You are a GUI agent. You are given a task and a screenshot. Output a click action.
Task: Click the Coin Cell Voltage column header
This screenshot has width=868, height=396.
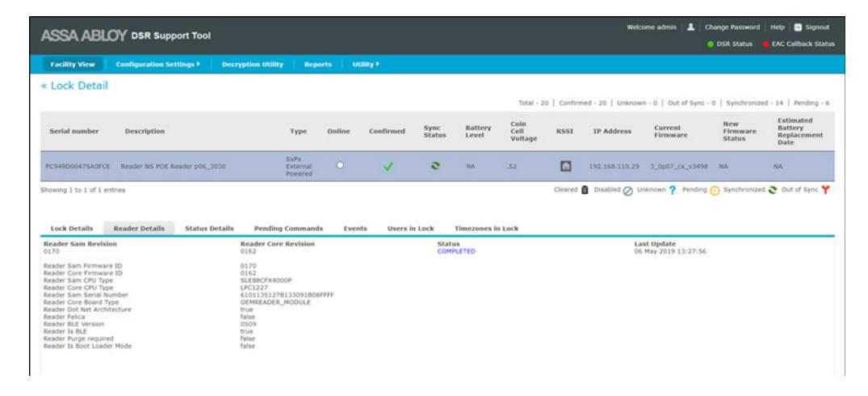click(x=522, y=131)
